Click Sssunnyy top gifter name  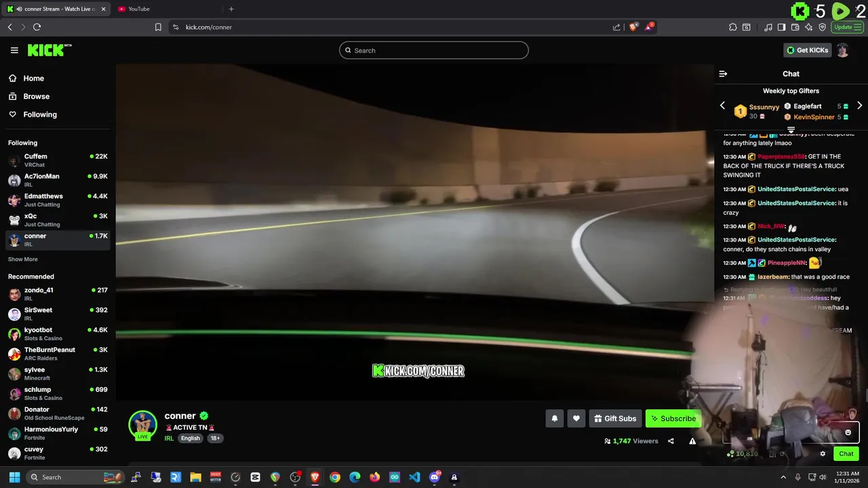tap(764, 107)
